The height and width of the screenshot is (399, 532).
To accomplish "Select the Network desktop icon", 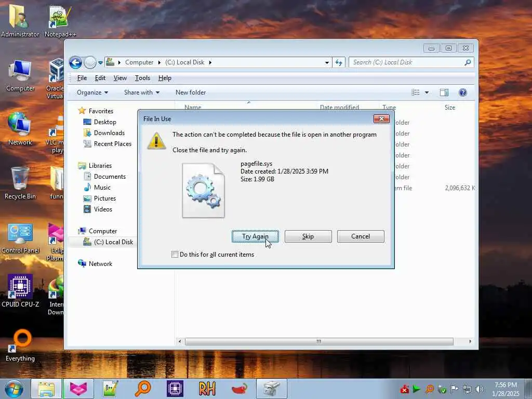I will point(20,129).
